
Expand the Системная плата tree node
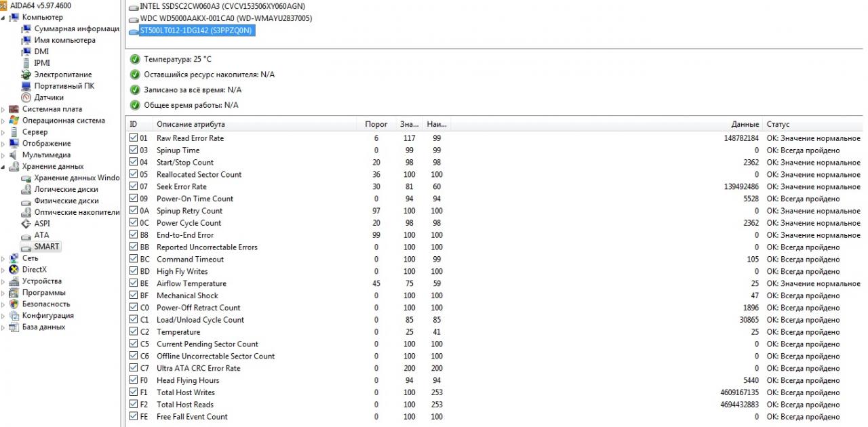[3, 110]
